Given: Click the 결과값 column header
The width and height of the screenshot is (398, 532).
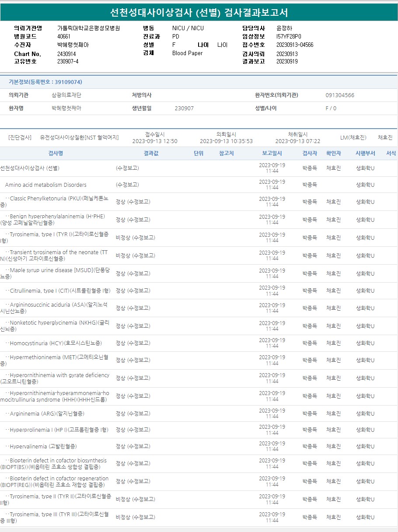Looking at the screenshot, I should point(151,154).
